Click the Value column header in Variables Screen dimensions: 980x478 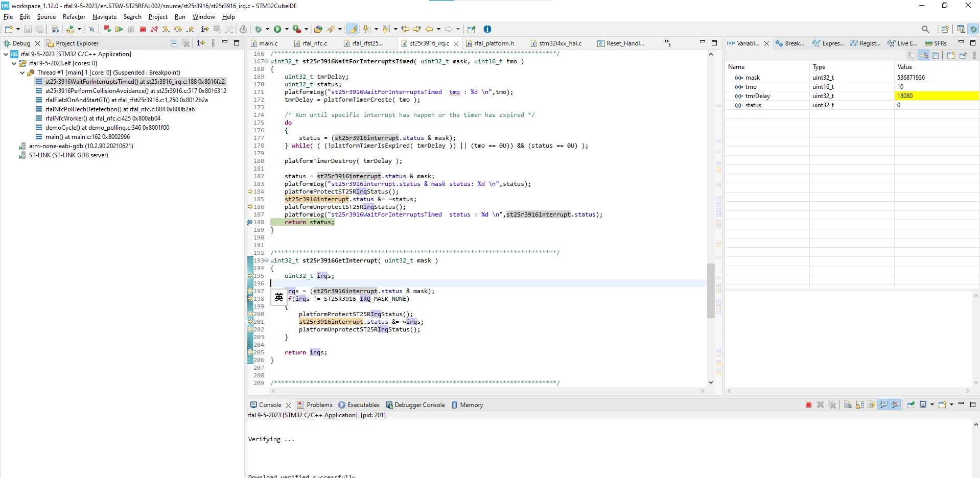click(936, 67)
